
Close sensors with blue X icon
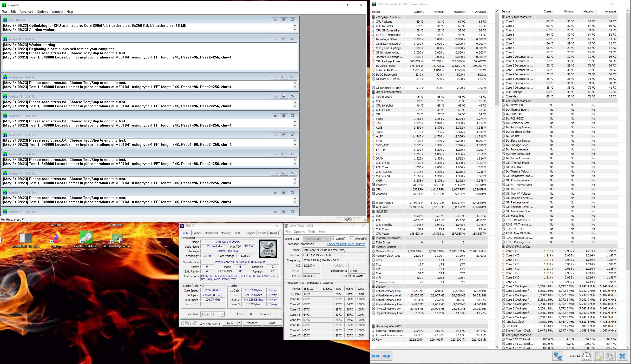(622, 356)
